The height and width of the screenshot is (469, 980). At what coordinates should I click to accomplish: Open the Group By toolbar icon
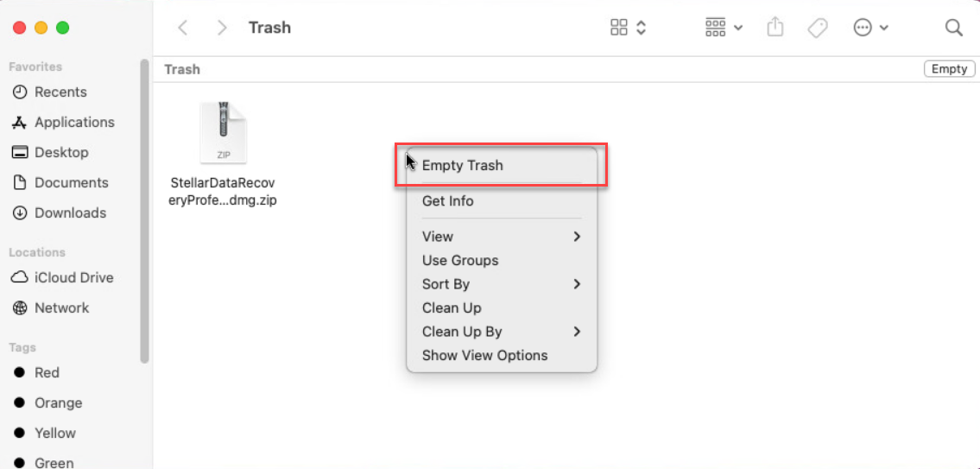(x=715, y=28)
